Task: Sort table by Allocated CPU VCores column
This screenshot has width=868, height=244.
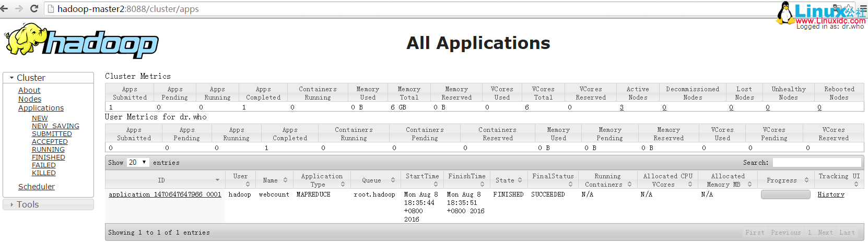Action: pos(667,180)
